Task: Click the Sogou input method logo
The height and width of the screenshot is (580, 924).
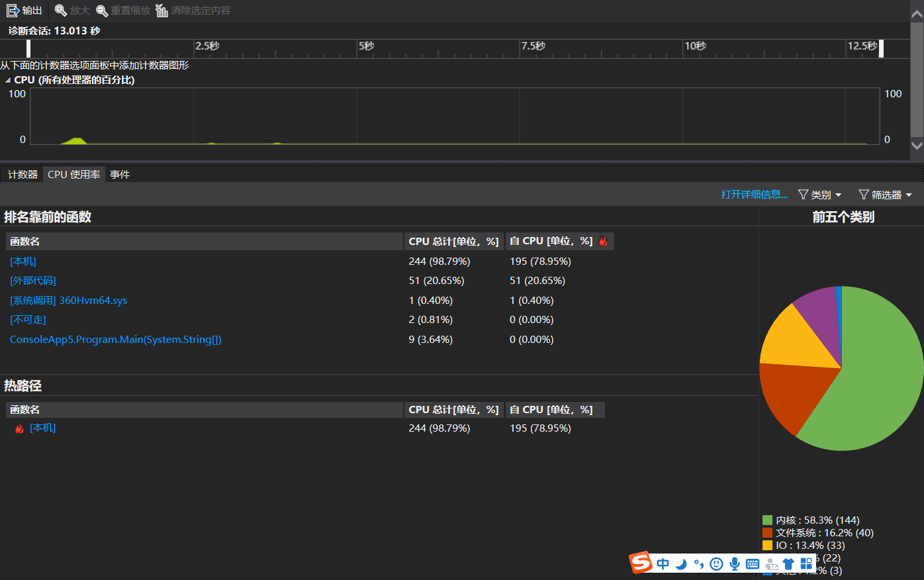Action: tap(641, 563)
